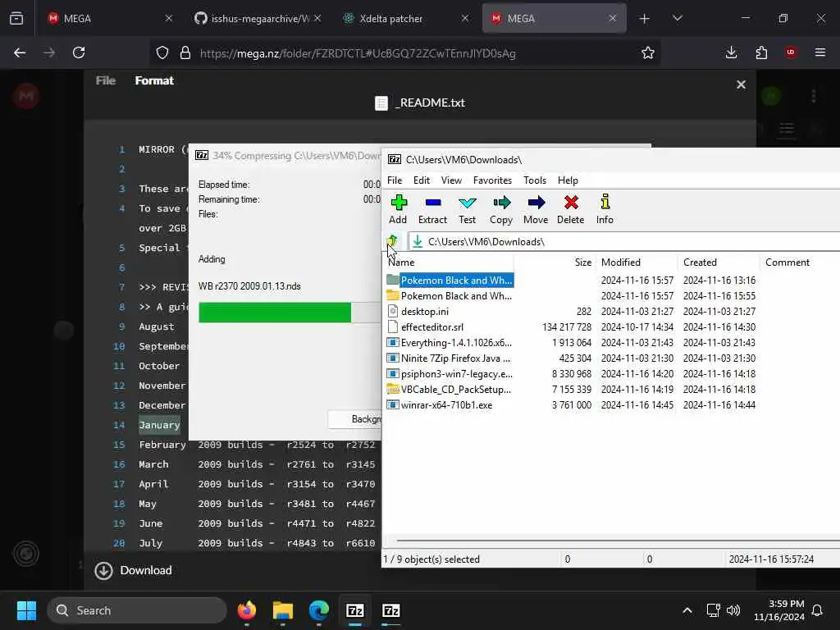
Task: Bookmark this page with star icon
Action: (x=648, y=52)
